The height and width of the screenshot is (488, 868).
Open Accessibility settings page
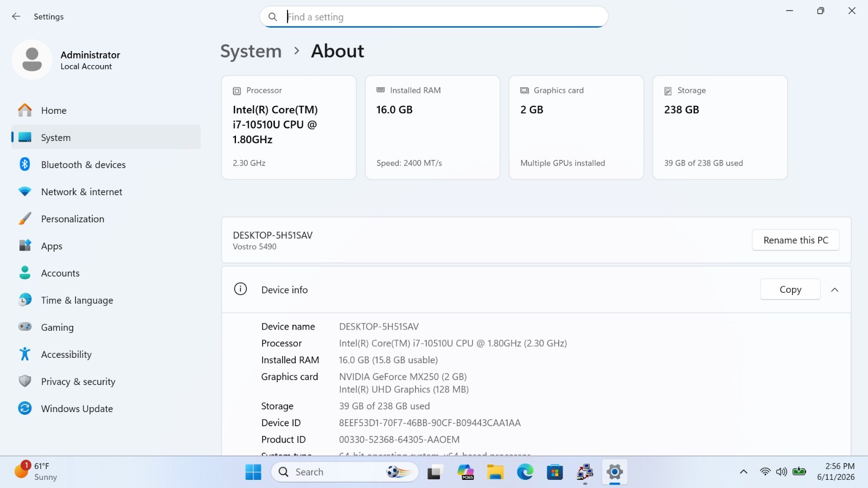coord(106,354)
